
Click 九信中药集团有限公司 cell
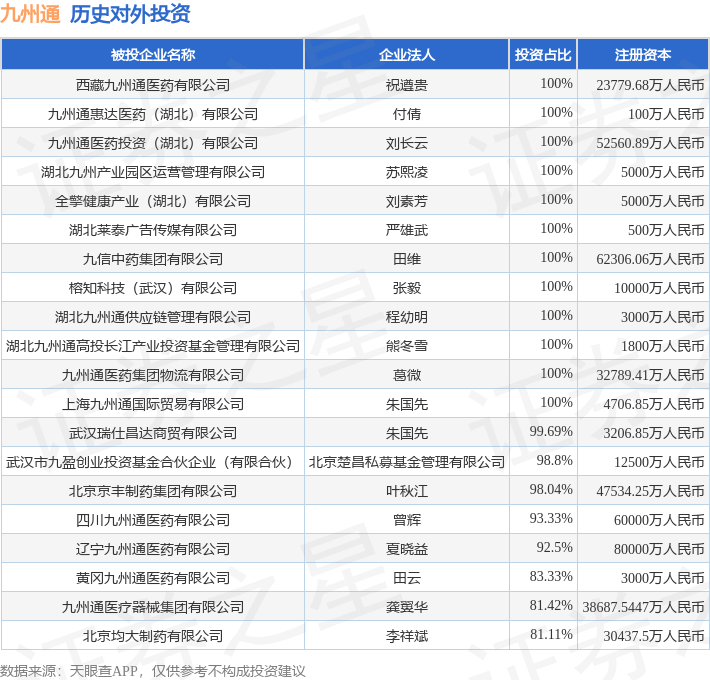[x=153, y=259]
